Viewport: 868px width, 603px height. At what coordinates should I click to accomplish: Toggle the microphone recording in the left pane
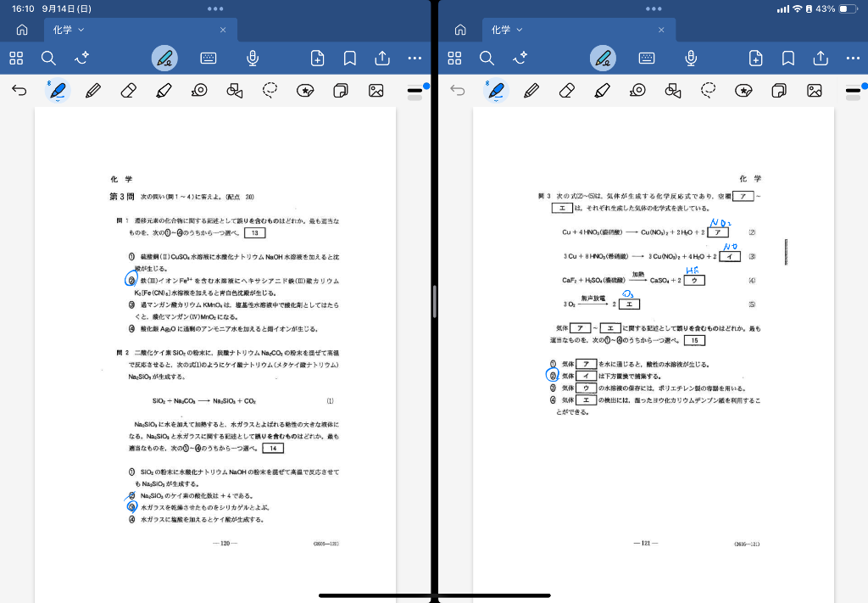point(252,58)
